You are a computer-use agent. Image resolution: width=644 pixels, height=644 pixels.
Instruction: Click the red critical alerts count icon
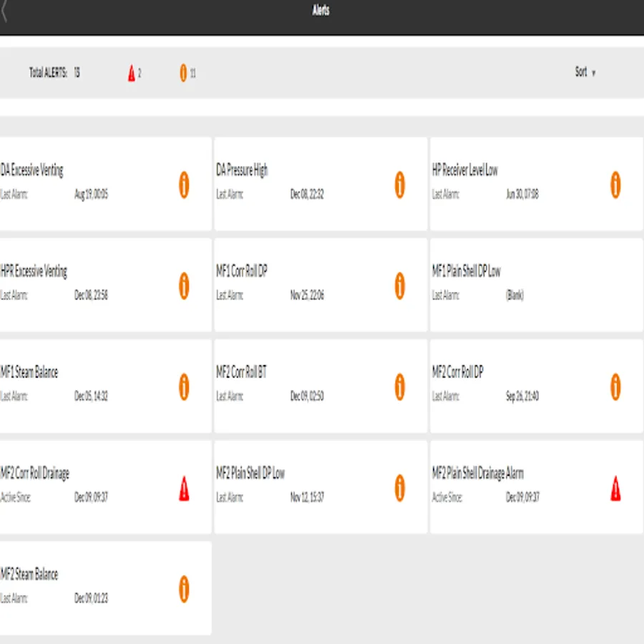coord(132,73)
